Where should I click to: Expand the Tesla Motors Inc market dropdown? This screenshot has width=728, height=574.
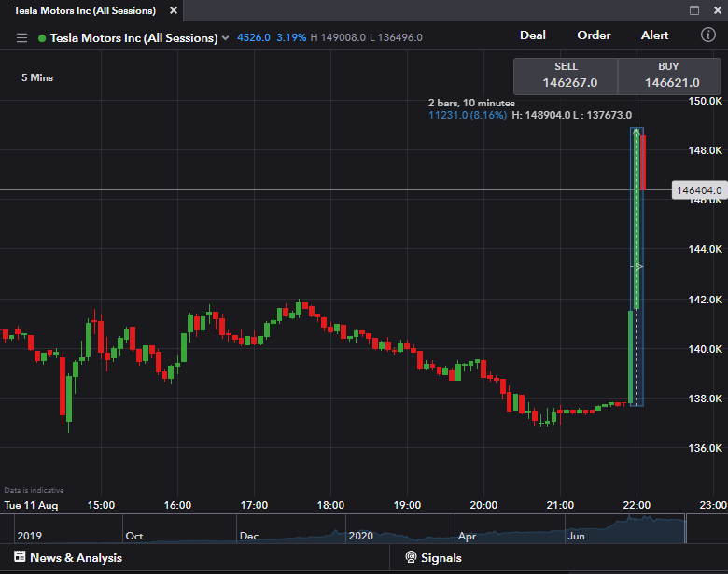[x=226, y=37]
